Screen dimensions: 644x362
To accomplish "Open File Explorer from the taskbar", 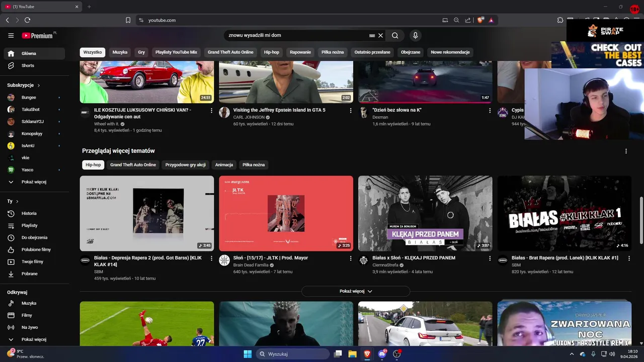I will pos(352,354).
